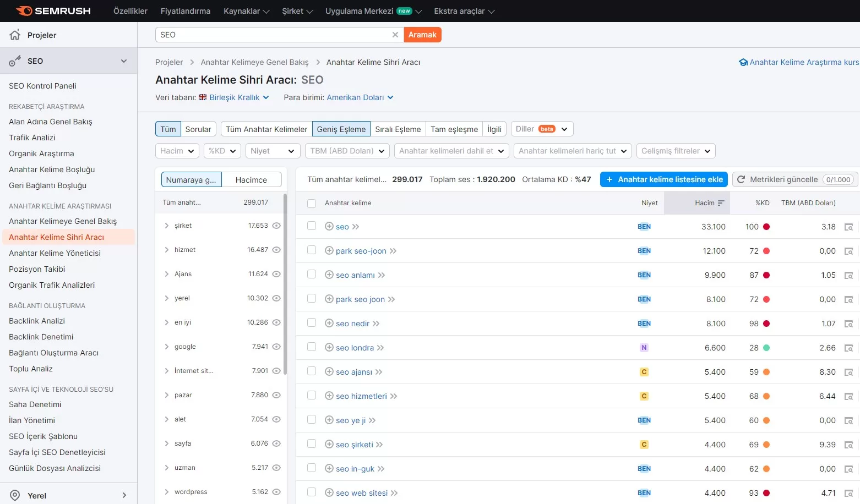
Task: Open Projeler home icon in sidebar
Action: pyautogui.click(x=15, y=35)
